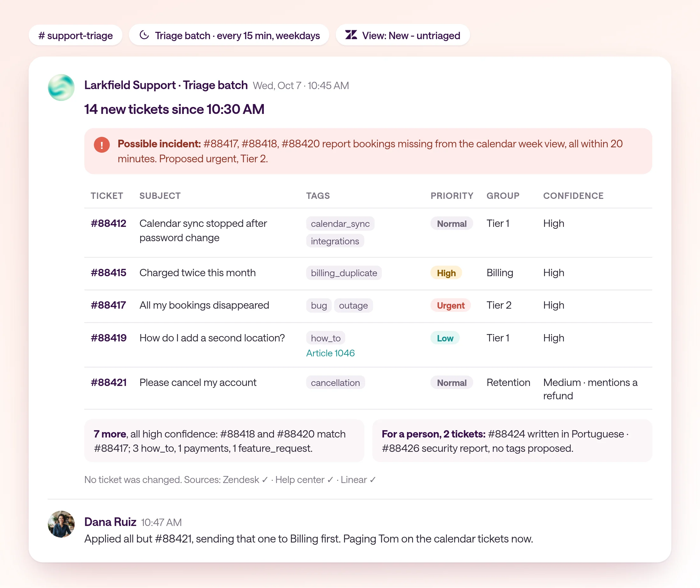The height and width of the screenshot is (588, 700).
Task: Click the how_to tag
Action: [x=325, y=338]
